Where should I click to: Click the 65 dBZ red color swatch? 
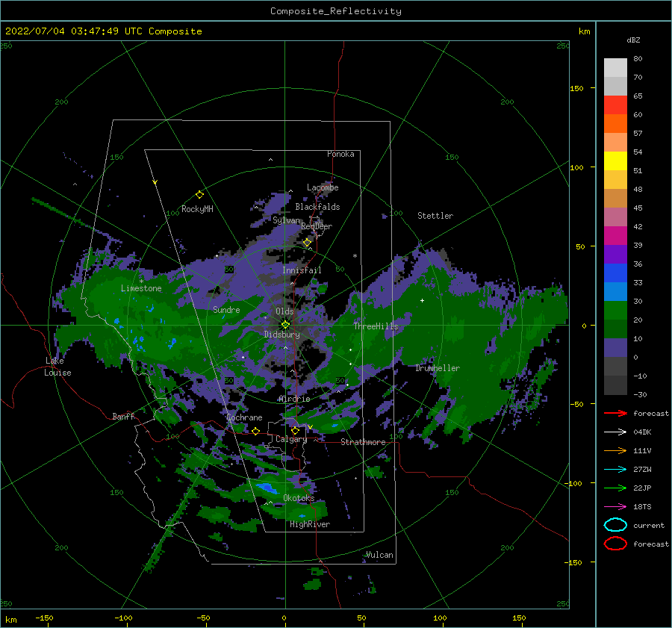(x=615, y=105)
